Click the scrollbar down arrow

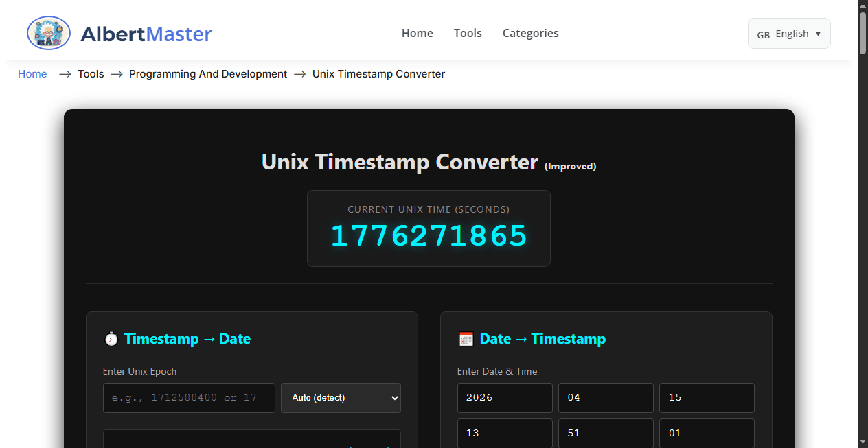click(862, 443)
